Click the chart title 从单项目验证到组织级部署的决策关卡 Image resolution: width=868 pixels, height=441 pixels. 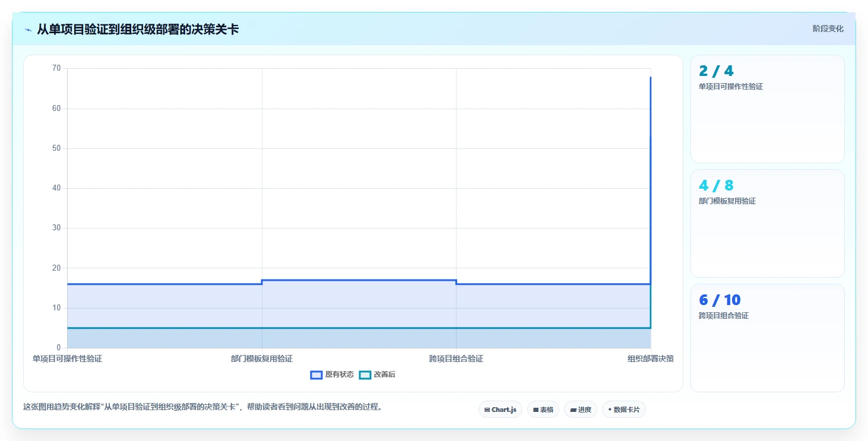[138, 29]
